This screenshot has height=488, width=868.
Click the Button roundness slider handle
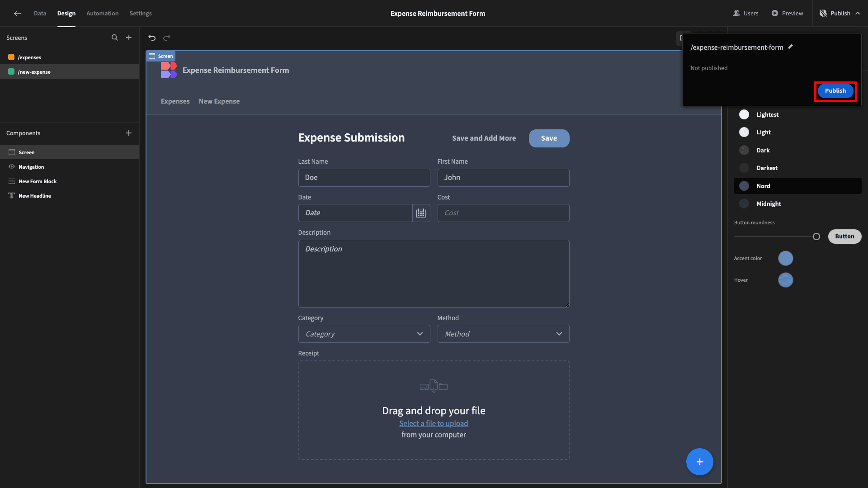pyautogui.click(x=816, y=237)
